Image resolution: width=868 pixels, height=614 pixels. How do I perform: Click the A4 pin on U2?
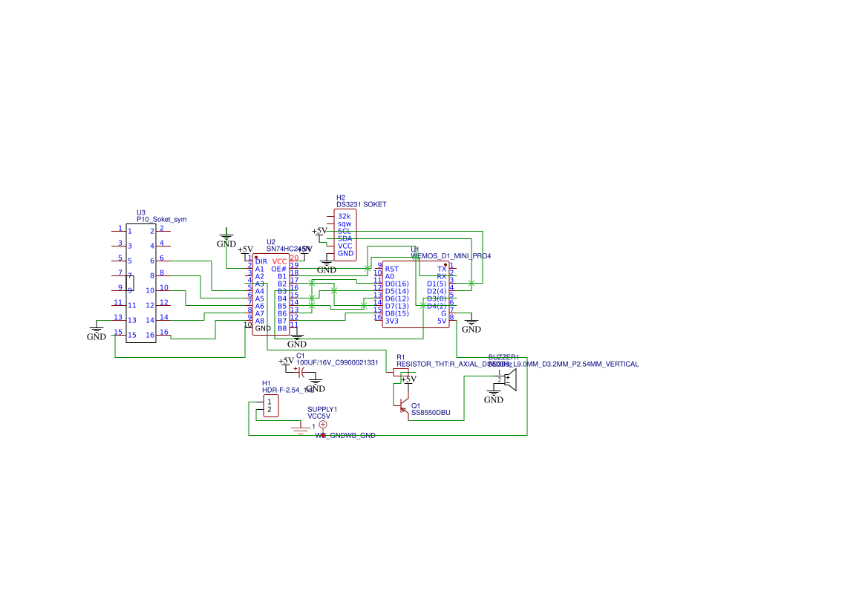point(260,291)
